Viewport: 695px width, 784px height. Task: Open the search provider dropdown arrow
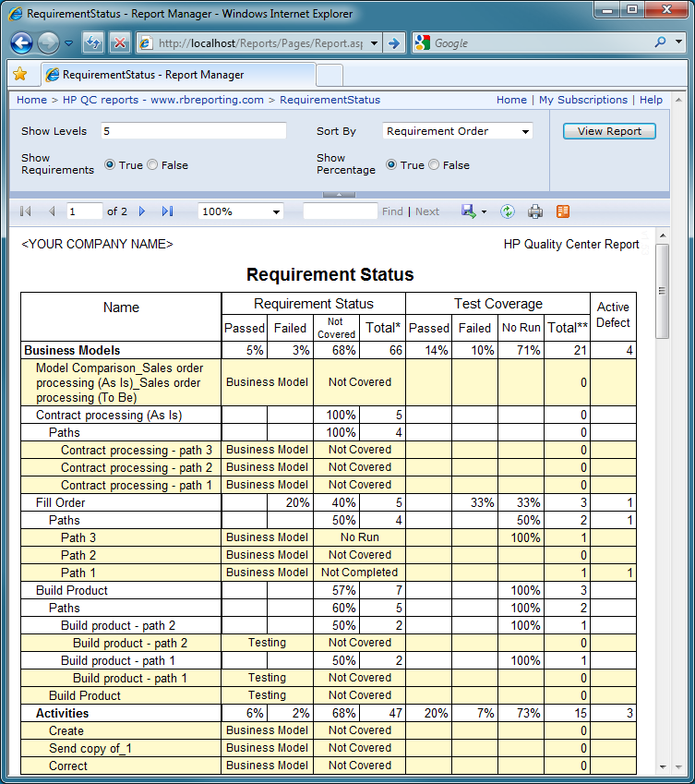point(679,42)
